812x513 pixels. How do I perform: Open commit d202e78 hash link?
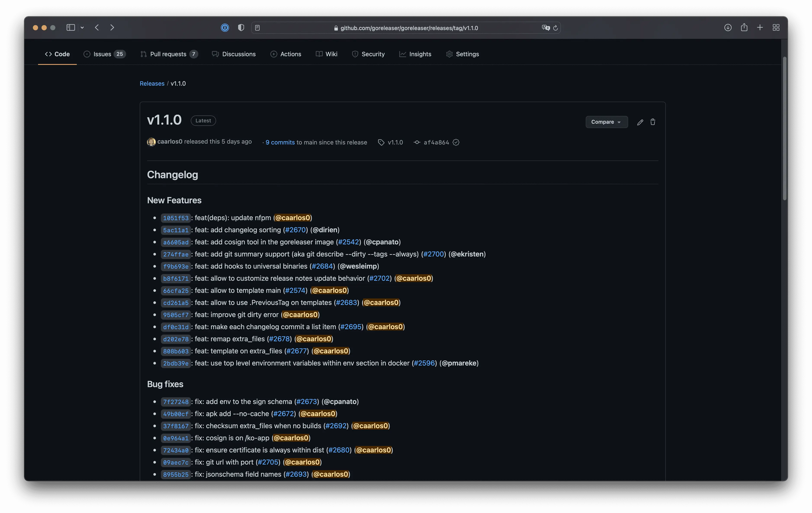tap(176, 339)
